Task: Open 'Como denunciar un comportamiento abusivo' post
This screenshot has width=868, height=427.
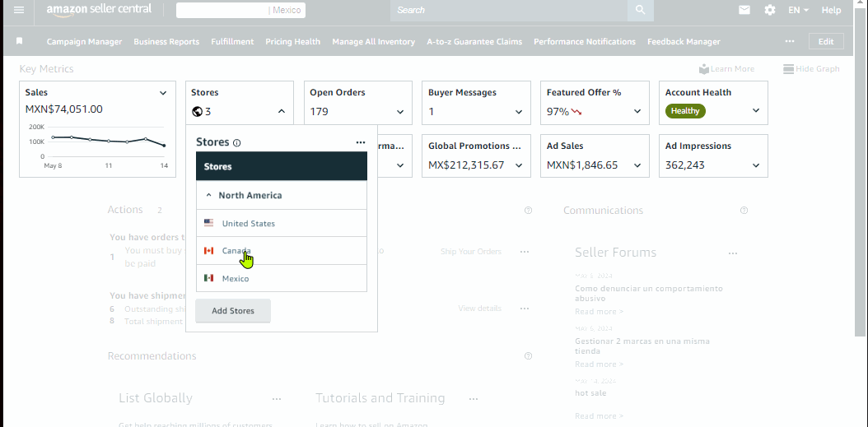Action: pos(649,294)
